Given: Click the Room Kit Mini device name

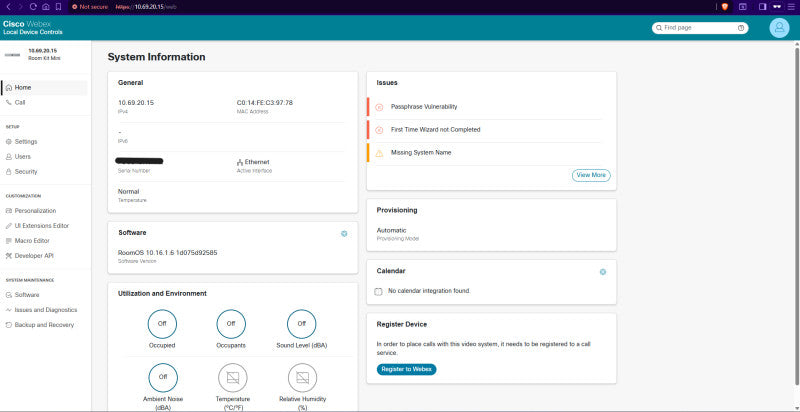Looking at the screenshot, I should [x=44, y=59].
